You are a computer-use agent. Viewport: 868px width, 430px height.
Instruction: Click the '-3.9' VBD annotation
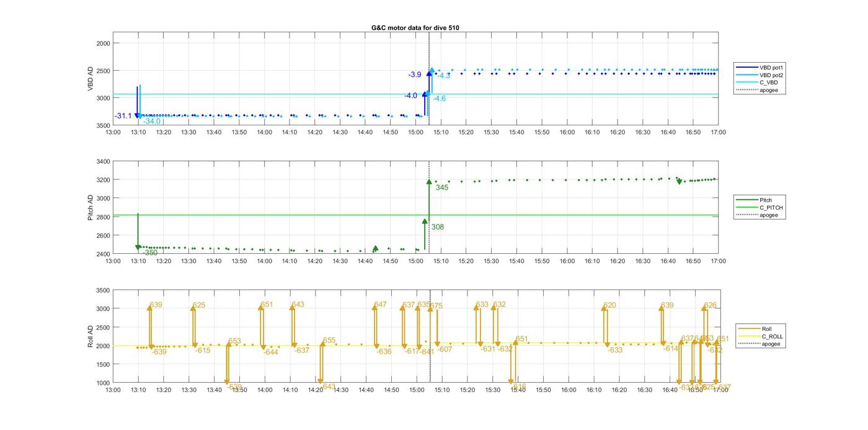(x=415, y=74)
